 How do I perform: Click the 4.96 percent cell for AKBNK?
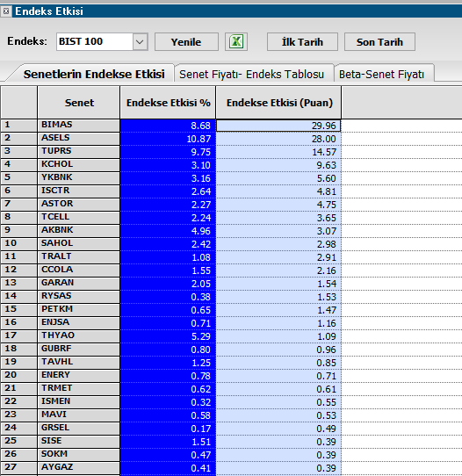(x=168, y=231)
